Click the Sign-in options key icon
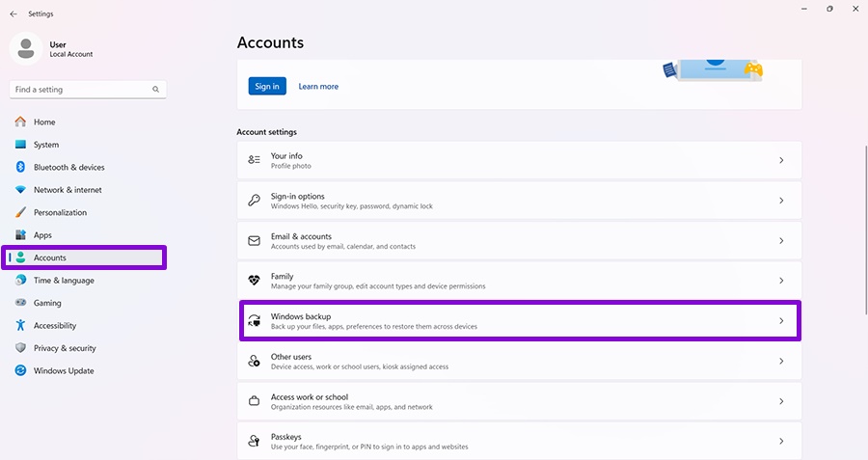 coord(254,201)
